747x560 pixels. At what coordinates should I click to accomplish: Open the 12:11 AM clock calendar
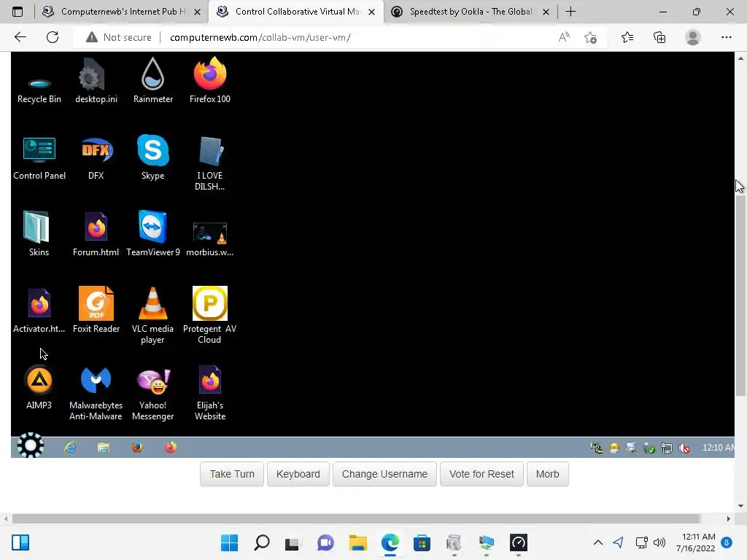[695, 542]
